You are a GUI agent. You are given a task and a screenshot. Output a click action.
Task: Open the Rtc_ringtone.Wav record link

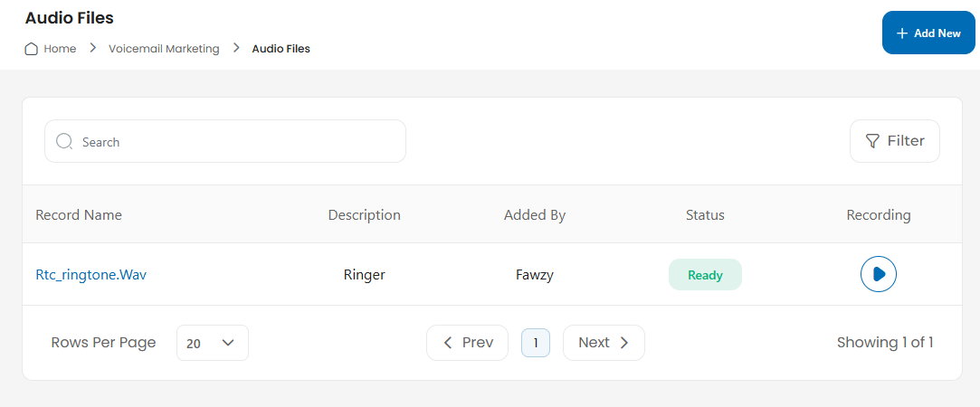[91, 275]
